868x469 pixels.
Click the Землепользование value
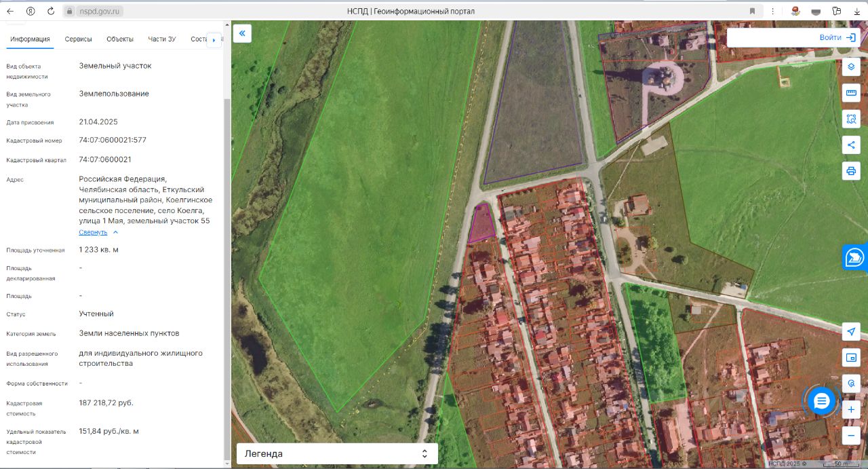pos(114,94)
